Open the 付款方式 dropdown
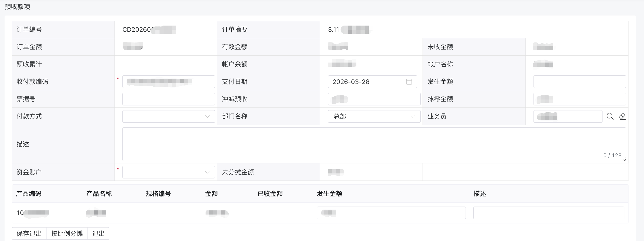Viewport: 644px width, 241px height. [x=168, y=116]
